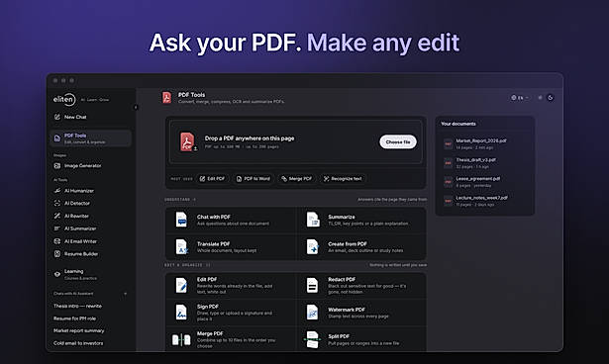This screenshot has width=609, height=364.
Task: Open the Thesis_draft_v3.pdf document
Action: coord(484,163)
